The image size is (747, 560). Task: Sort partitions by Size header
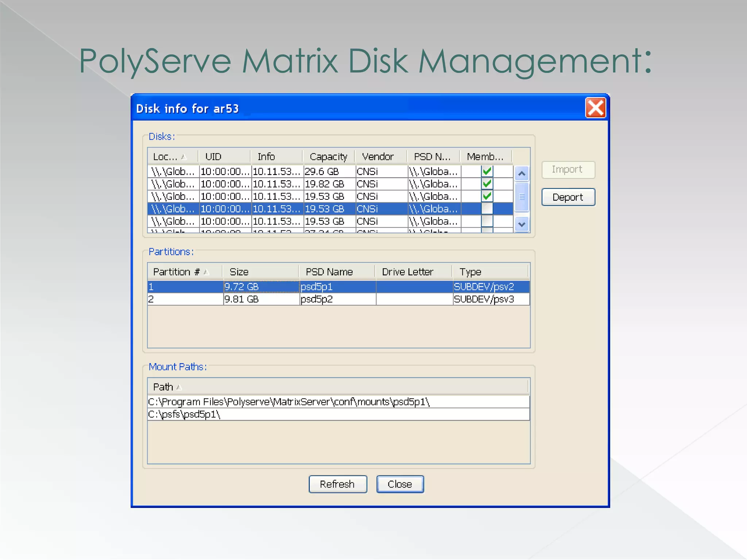click(260, 272)
